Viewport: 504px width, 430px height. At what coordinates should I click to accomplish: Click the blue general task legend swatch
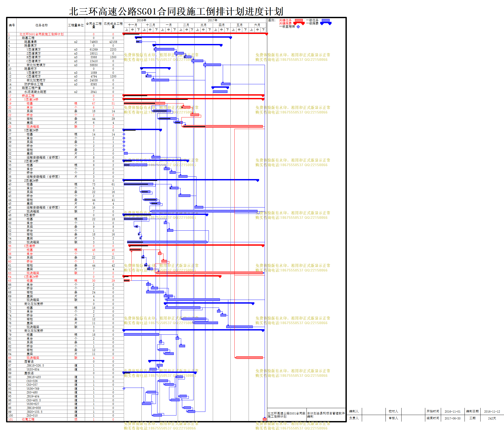[x=325, y=20]
